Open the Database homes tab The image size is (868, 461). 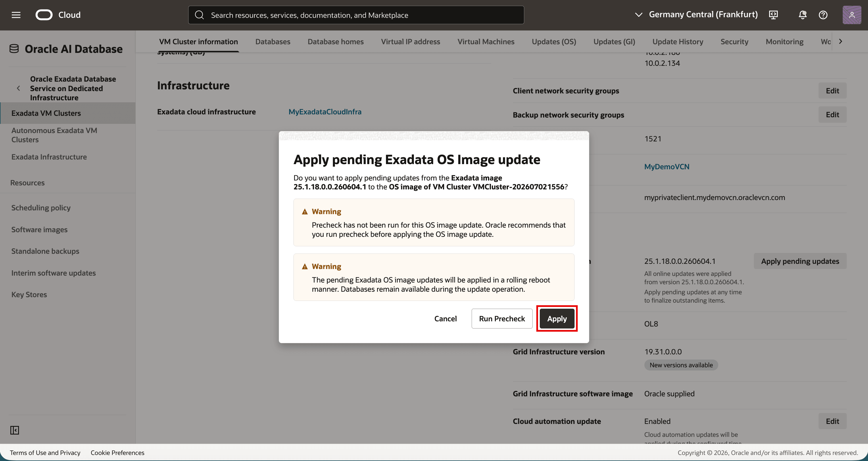[336, 41]
